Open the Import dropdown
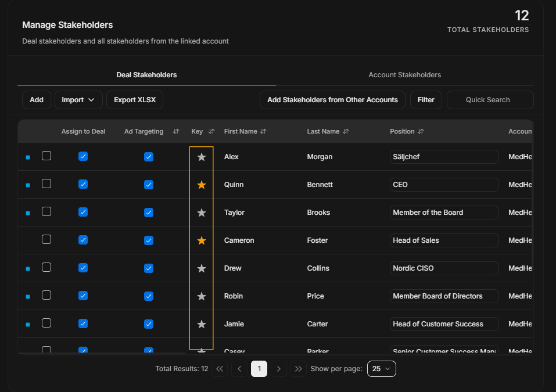556x392 pixels. tap(78, 100)
